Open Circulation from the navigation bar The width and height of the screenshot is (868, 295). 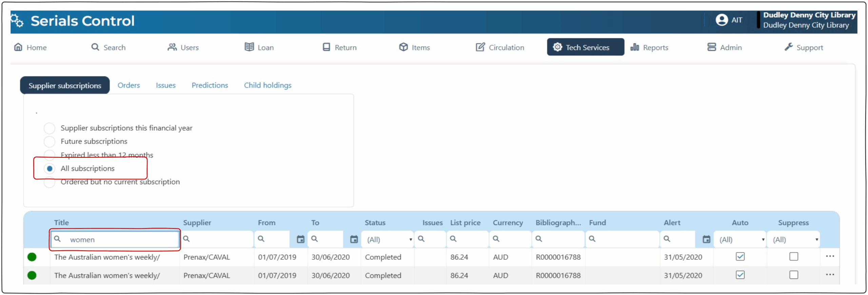point(500,47)
